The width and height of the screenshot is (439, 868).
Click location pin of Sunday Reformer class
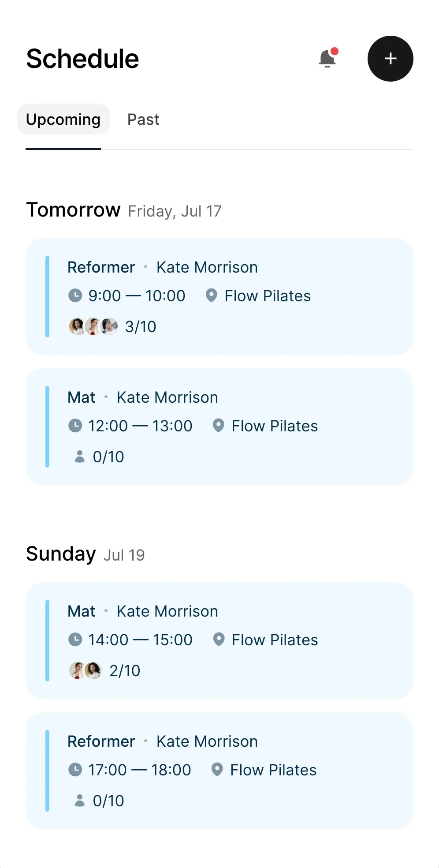[217, 770]
